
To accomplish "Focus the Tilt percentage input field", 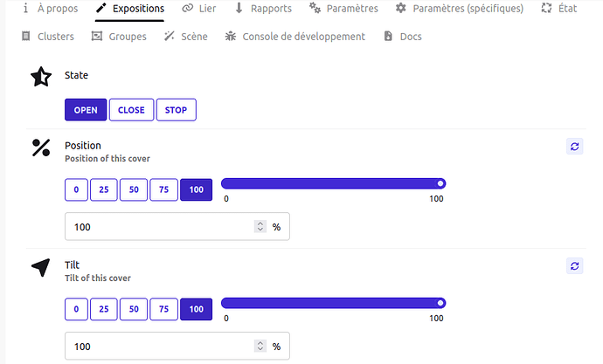I will (160, 346).
